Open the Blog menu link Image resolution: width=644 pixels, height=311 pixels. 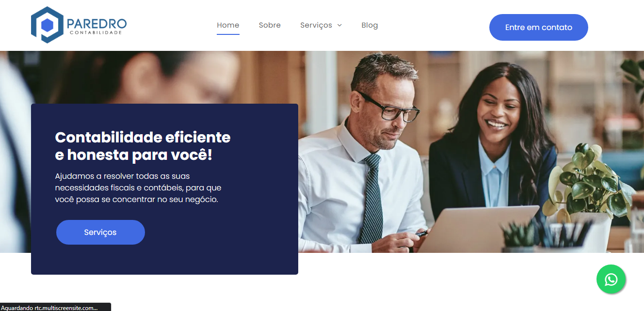(370, 25)
